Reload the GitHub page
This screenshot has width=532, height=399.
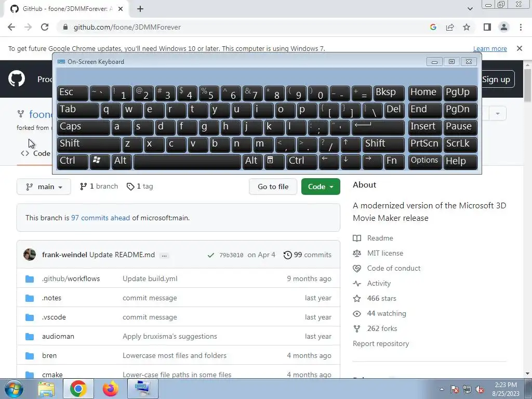click(45, 27)
